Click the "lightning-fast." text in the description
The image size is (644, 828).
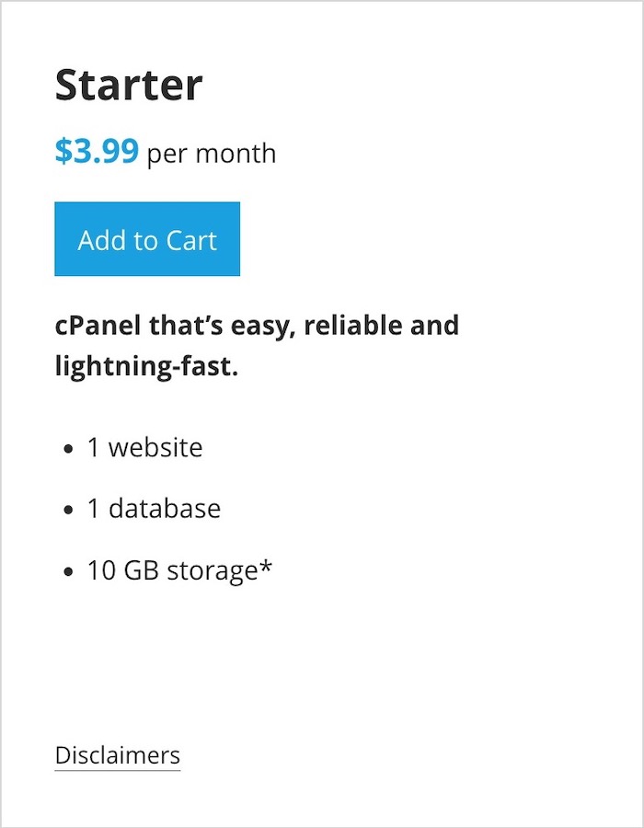pyautogui.click(x=146, y=368)
